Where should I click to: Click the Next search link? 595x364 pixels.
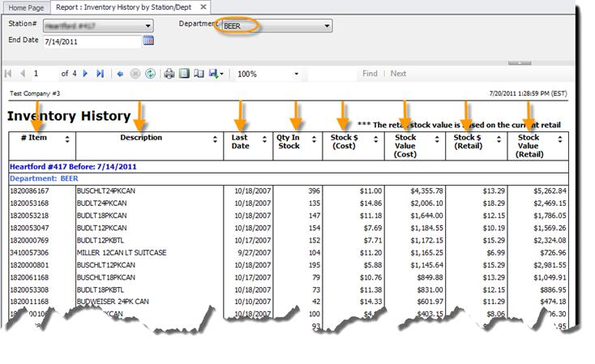coord(398,74)
